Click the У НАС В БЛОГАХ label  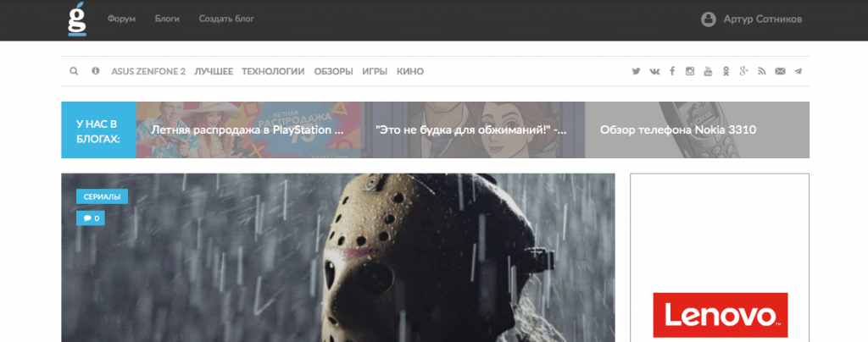pos(98,130)
